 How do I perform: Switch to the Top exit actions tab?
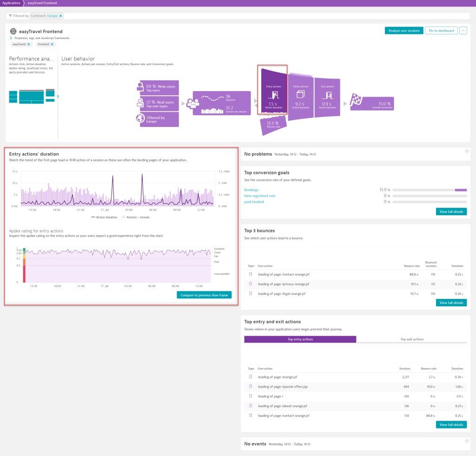(x=413, y=339)
